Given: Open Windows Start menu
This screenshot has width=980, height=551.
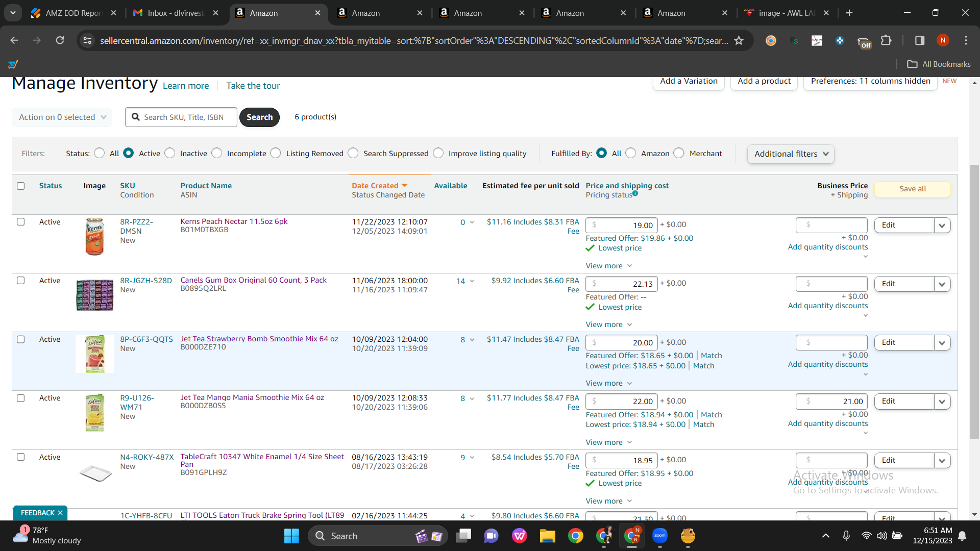Looking at the screenshot, I should [x=291, y=536].
